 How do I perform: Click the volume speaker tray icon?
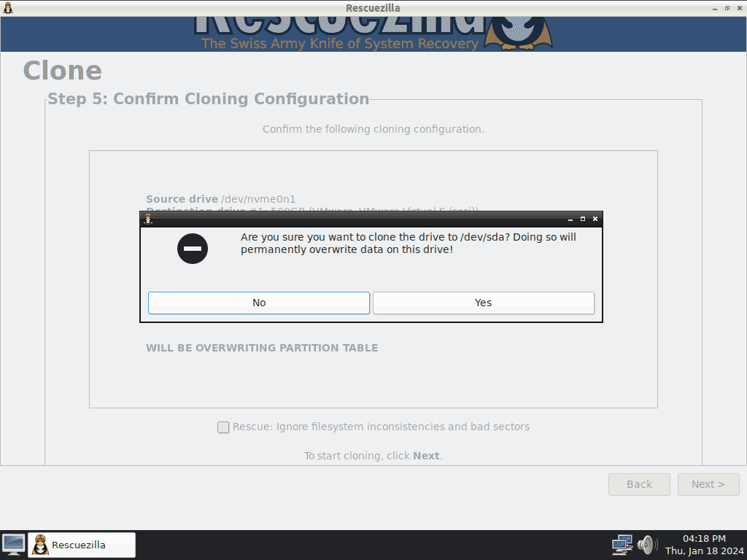click(648, 545)
